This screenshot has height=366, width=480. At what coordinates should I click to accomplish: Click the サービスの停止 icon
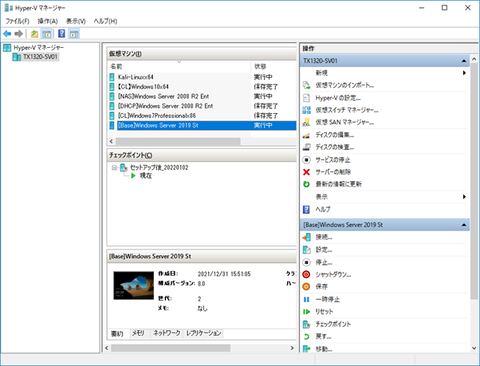[306, 160]
